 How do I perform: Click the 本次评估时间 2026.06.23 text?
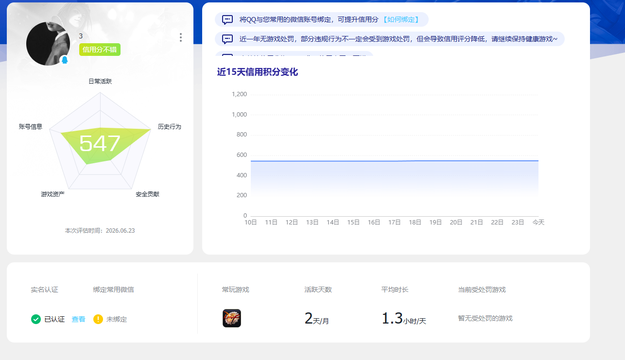tap(100, 230)
